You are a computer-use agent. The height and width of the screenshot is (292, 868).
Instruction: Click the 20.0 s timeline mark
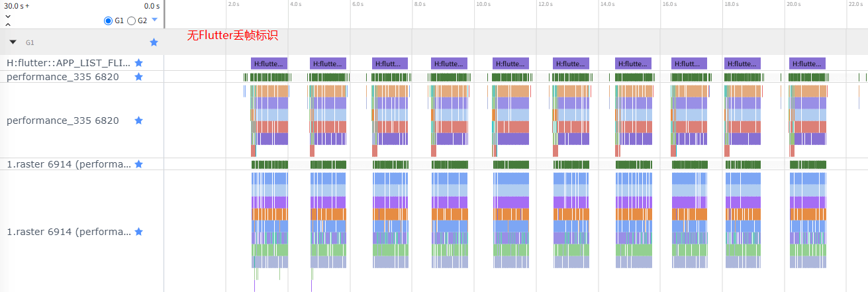793,4
